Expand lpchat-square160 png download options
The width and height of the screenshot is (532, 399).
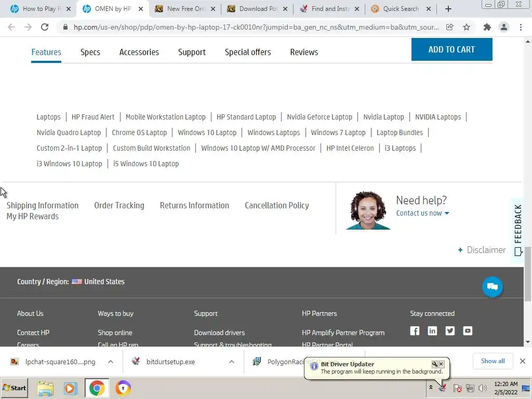[x=111, y=362]
